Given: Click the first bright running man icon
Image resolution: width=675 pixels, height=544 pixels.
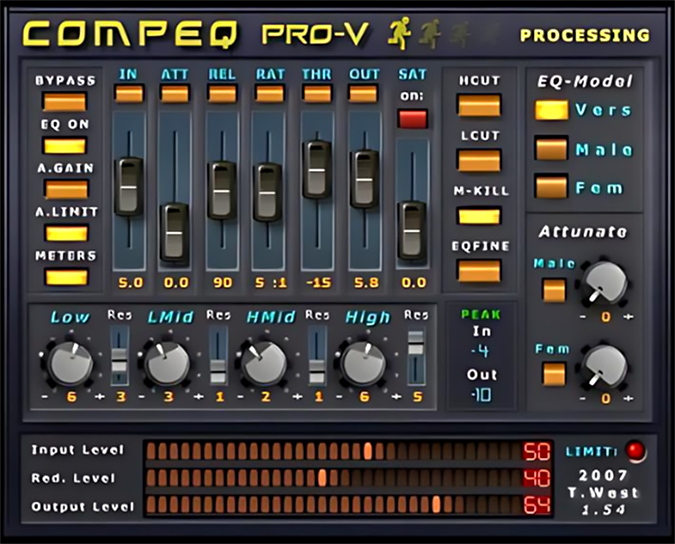Looking at the screenshot, I should (x=400, y=33).
